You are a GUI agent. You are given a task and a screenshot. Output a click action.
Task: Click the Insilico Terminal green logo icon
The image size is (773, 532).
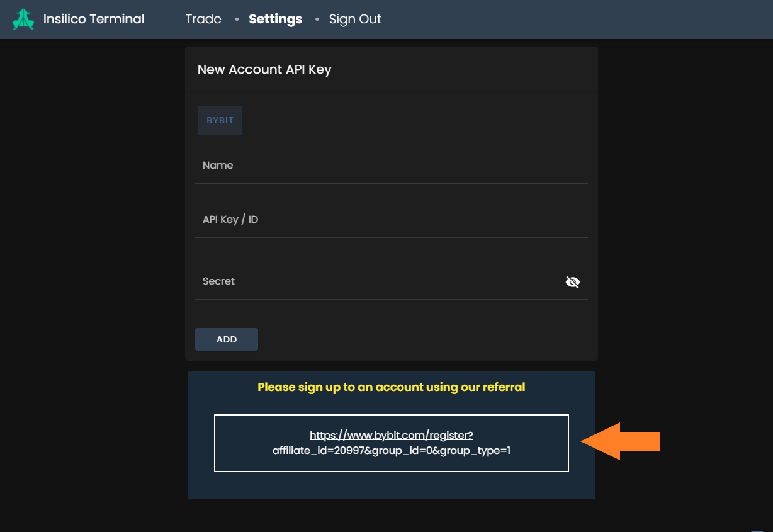23,20
